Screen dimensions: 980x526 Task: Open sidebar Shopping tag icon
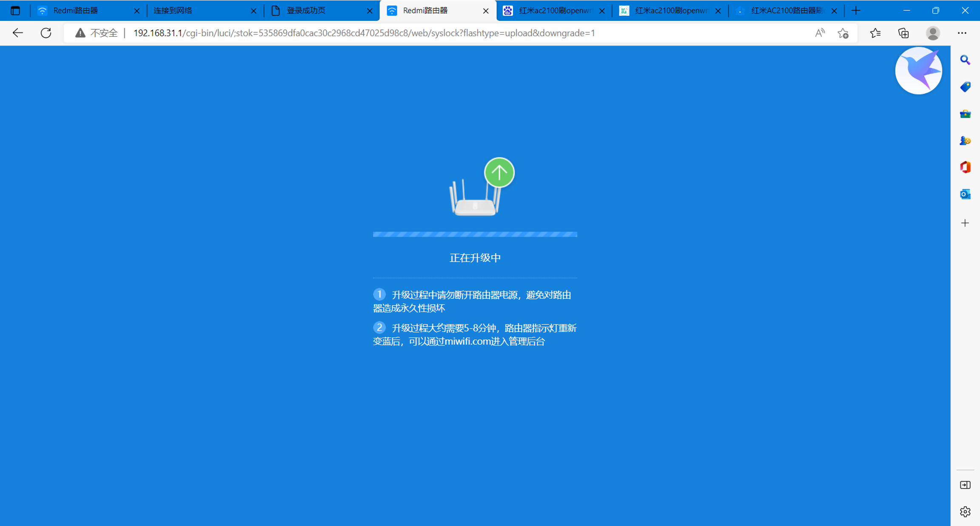(965, 87)
